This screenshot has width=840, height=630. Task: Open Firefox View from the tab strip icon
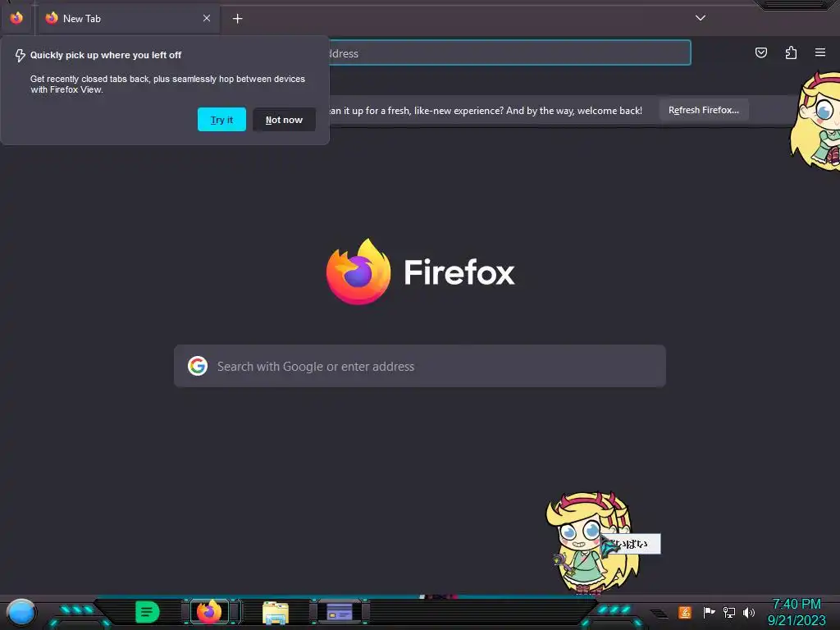click(x=16, y=18)
